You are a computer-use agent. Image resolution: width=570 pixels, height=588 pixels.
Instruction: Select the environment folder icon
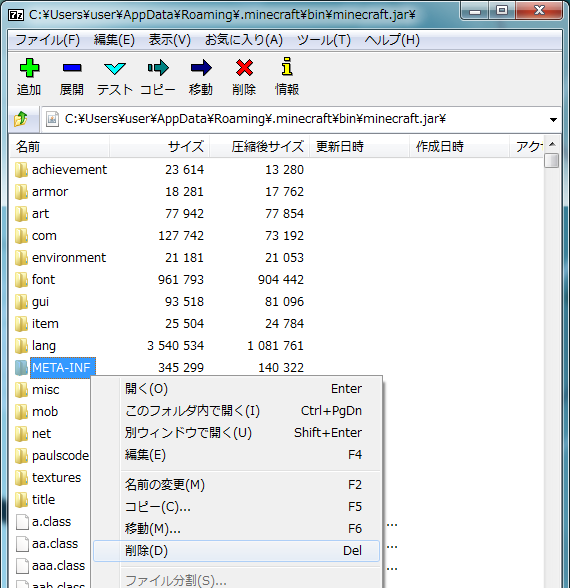21,258
